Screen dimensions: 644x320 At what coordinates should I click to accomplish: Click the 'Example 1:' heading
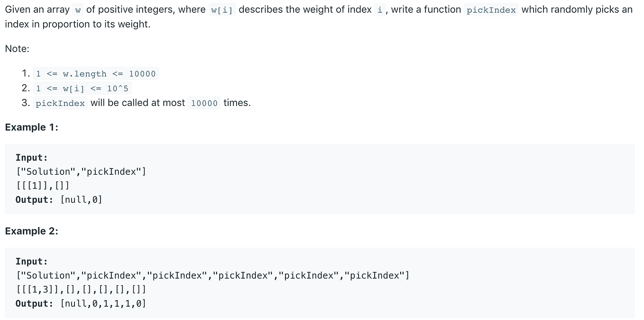tap(31, 127)
